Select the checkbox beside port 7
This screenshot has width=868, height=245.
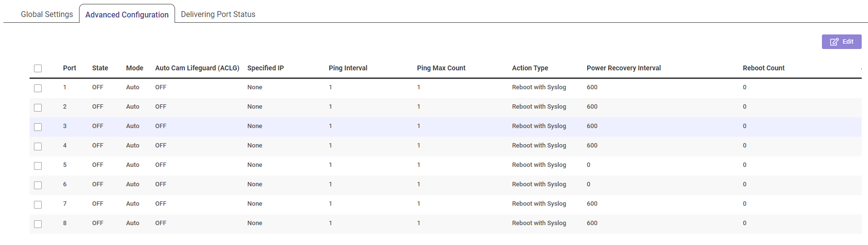click(38, 205)
